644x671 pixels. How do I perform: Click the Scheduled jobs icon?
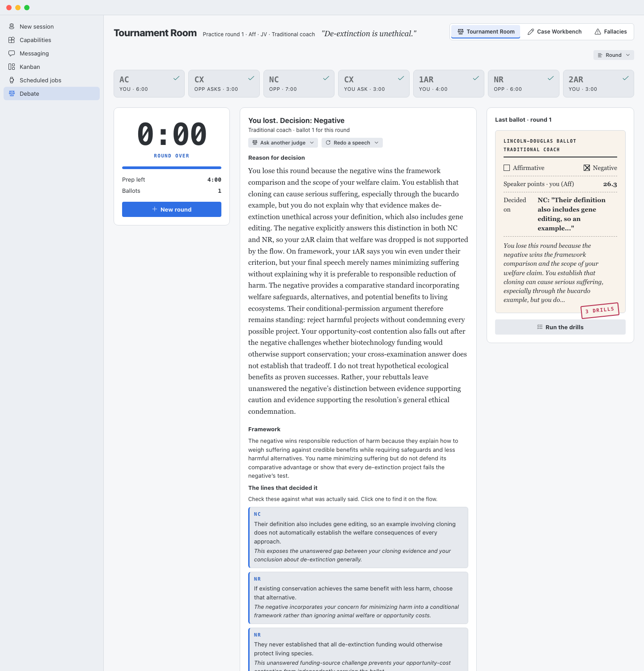[x=12, y=80]
